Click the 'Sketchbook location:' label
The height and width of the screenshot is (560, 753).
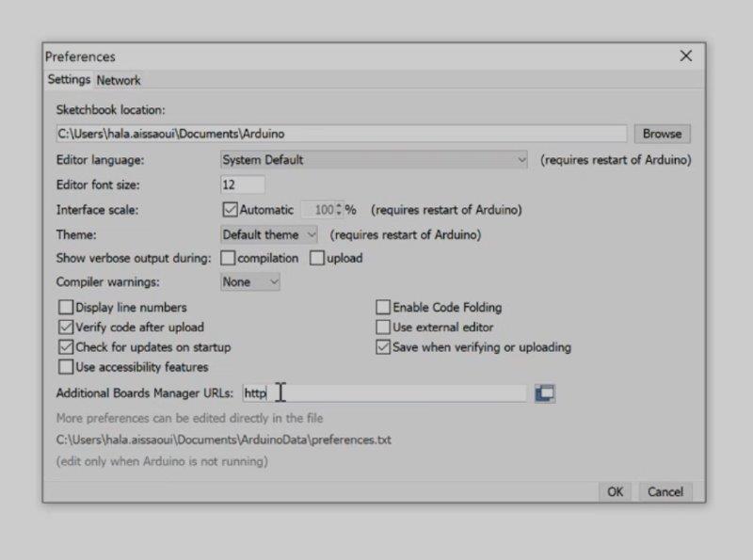click(x=110, y=110)
